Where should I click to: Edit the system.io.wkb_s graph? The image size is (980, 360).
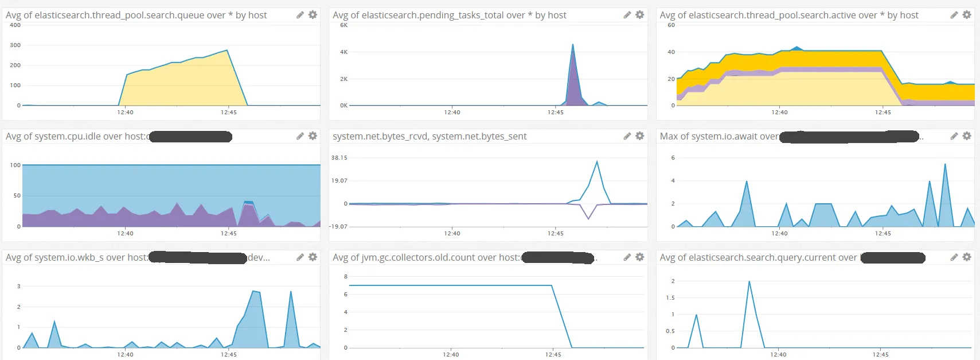[x=300, y=257]
